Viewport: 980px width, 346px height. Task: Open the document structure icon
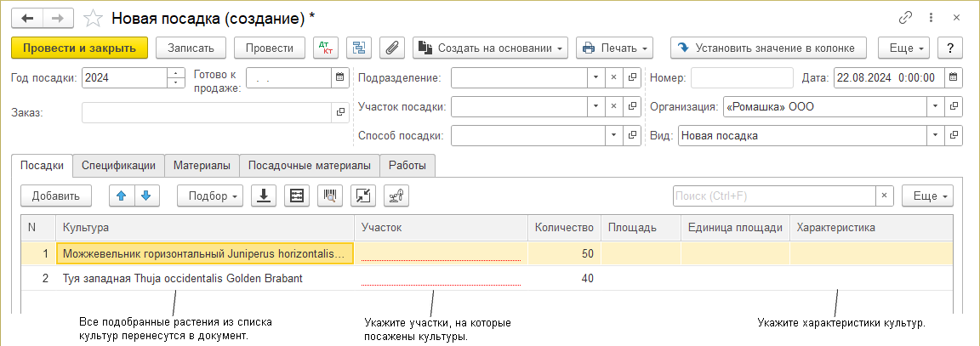[358, 48]
